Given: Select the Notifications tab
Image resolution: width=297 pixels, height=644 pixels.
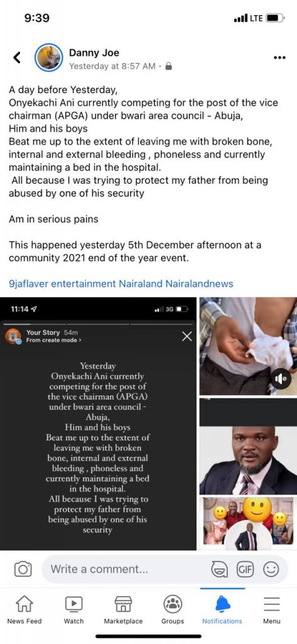Looking at the screenshot, I should tap(222, 610).
